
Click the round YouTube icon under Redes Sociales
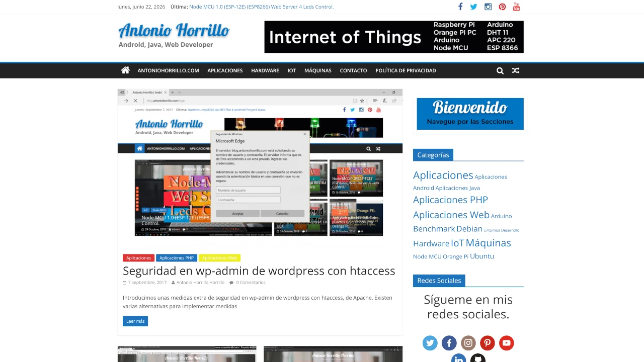tap(507, 343)
